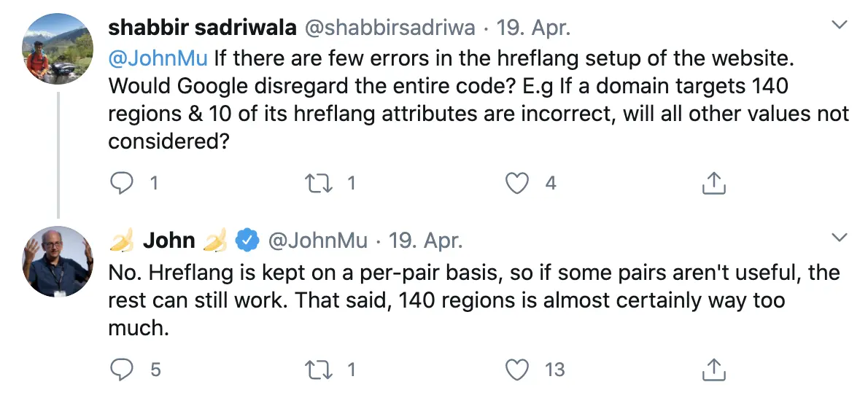Image resolution: width=868 pixels, height=398 pixels.
Task: Click the @JohnMu handle in reply header
Action: (x=318, y=241)
